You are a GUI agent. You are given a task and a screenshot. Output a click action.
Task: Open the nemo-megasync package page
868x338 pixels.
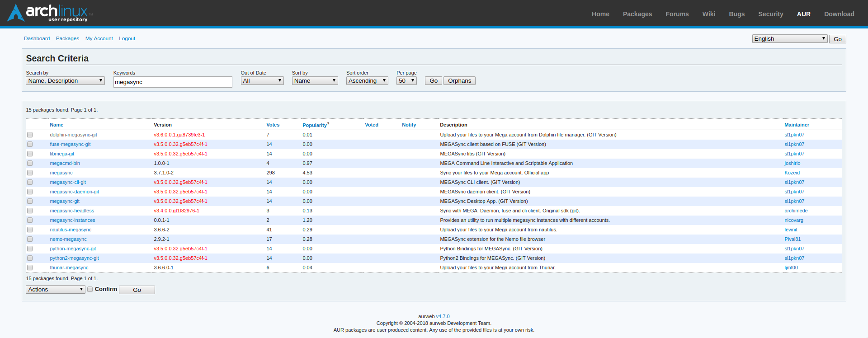[x=68, y=239]
